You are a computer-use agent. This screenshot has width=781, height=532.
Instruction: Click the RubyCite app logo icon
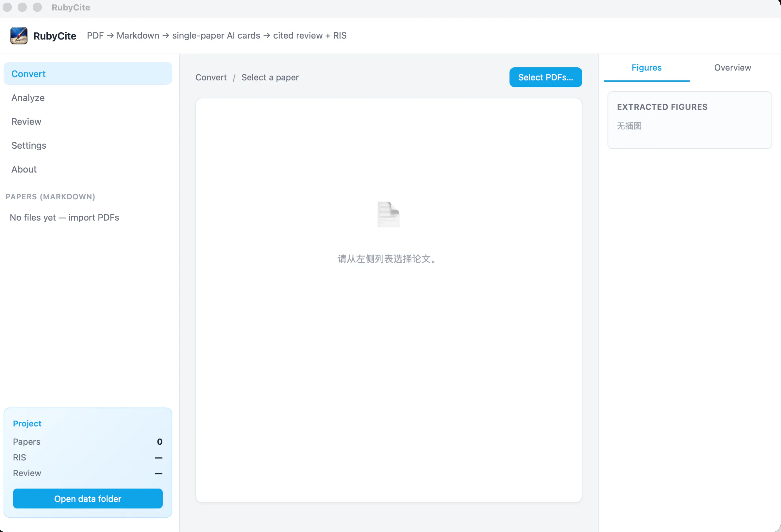[19, 36]
